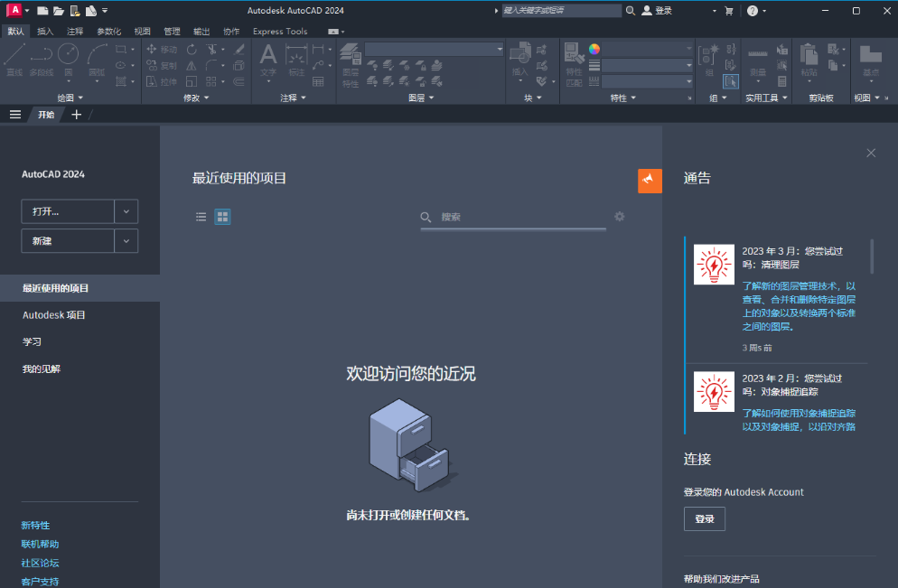This screenshot has width=898, height=588.
Task: Click the Group (组) tool icon
Action: coord(709,61)
